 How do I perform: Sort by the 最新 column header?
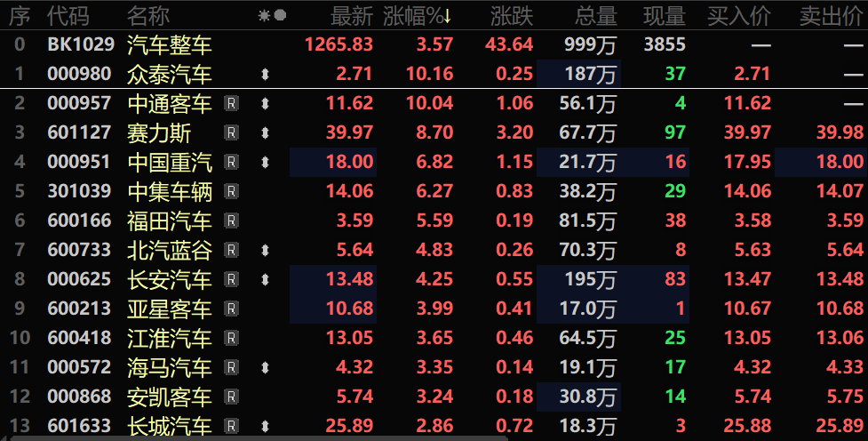coord(352,16)
